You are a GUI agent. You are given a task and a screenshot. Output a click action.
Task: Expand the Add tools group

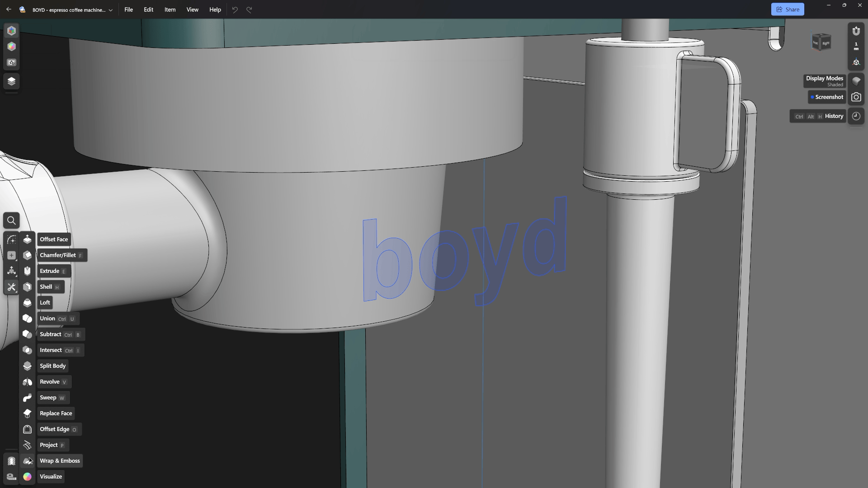coord(11,255)
